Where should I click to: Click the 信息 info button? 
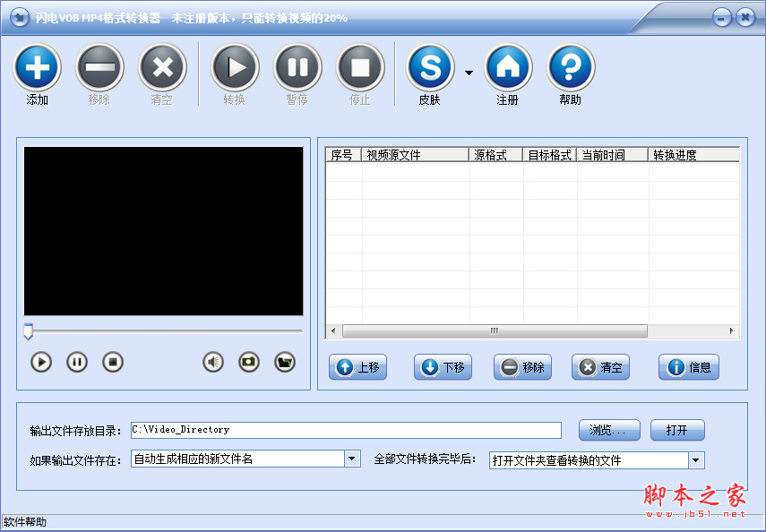pos(688,367)
